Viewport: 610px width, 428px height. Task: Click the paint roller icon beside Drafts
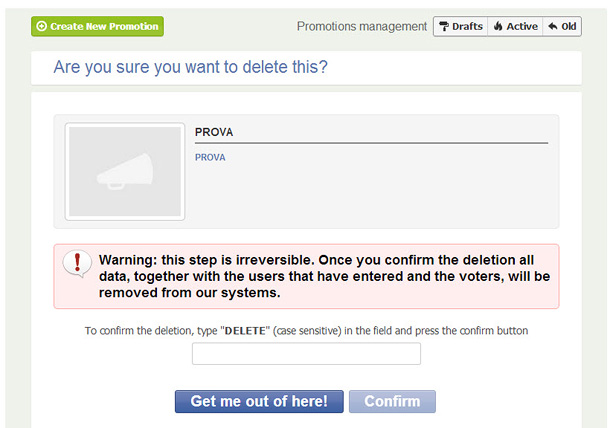[444, 26]
